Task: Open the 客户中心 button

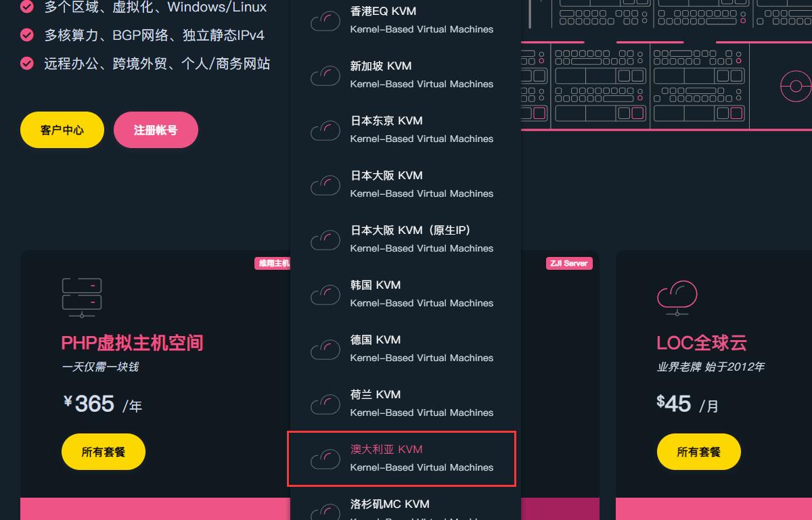Action: [62, 130]
